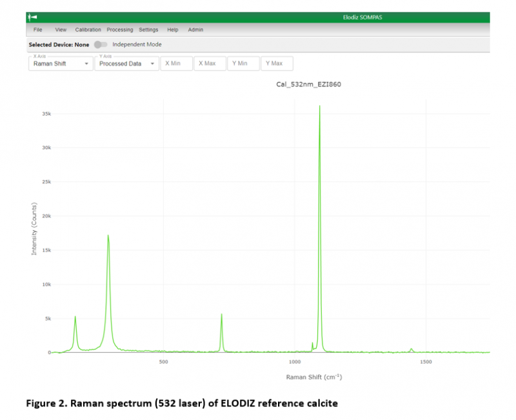This screenshot has height=420, width=516.
Task: Click the tallest calcite peak near 1085
Action: (x=320, y=110)
